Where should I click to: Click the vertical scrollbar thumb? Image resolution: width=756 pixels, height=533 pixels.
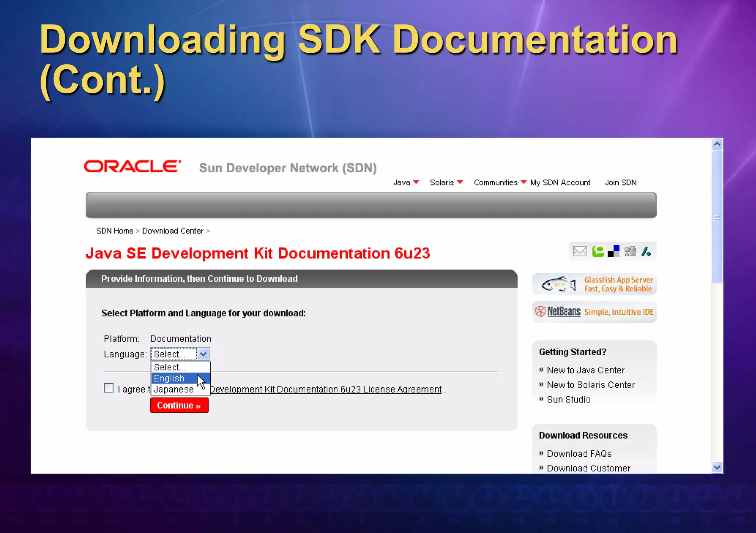717,217
